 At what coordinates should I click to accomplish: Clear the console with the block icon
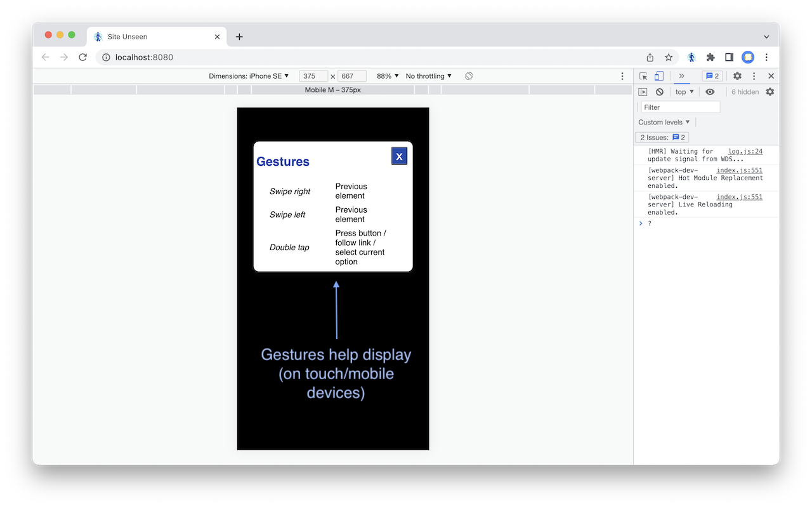(659, 92)
